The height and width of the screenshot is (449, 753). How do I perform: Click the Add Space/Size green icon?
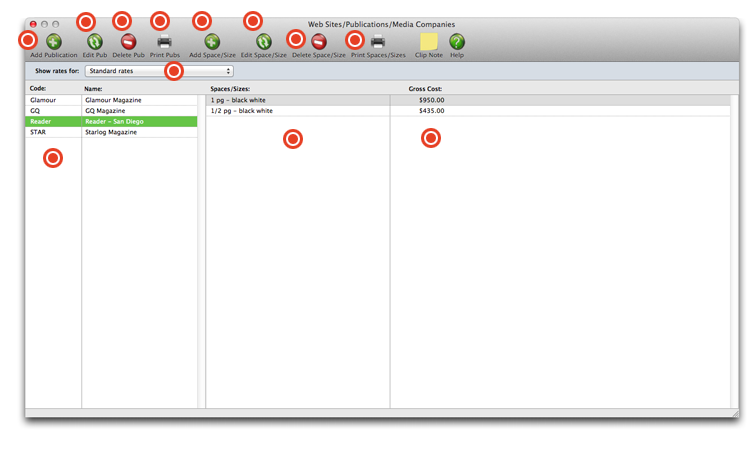(212, 42)
